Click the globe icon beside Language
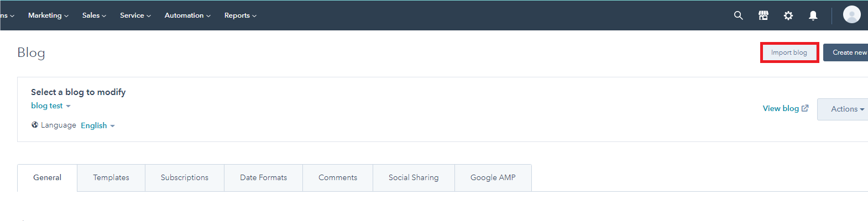Screen dimensions: 868x221 35,125
